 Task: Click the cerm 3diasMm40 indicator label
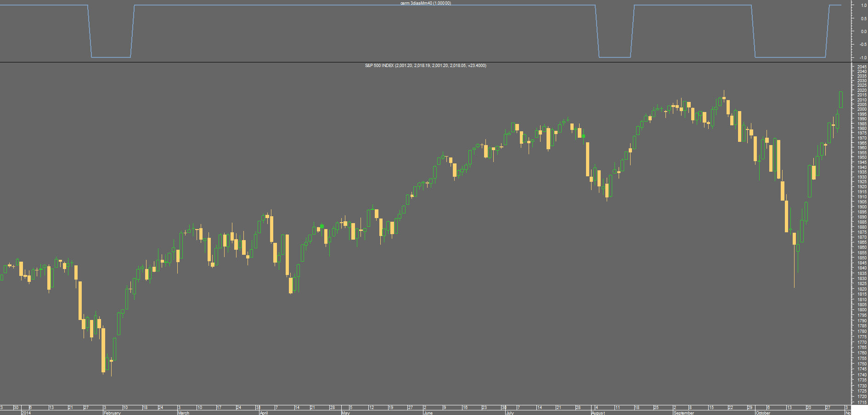[x=426, y=3]
